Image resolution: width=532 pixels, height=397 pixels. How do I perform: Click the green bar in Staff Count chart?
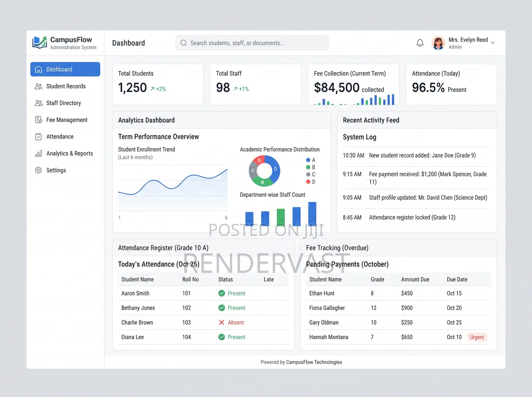click(281, 217)
